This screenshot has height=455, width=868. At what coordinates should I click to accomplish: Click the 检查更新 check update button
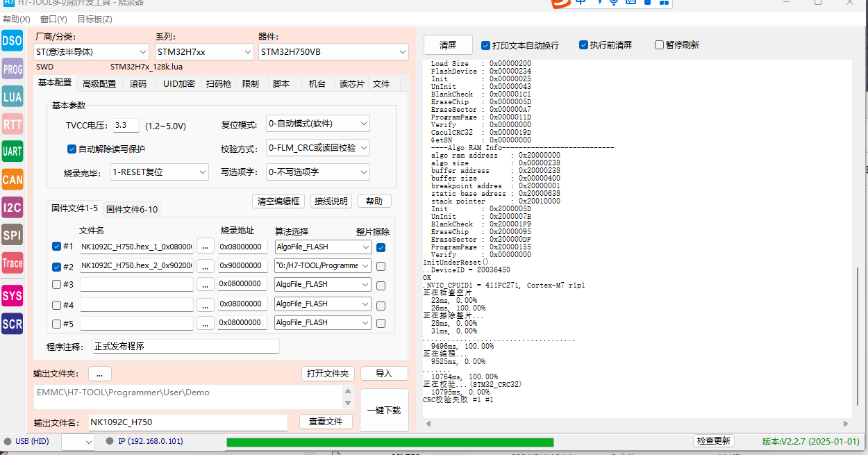(x=713, y=441)
